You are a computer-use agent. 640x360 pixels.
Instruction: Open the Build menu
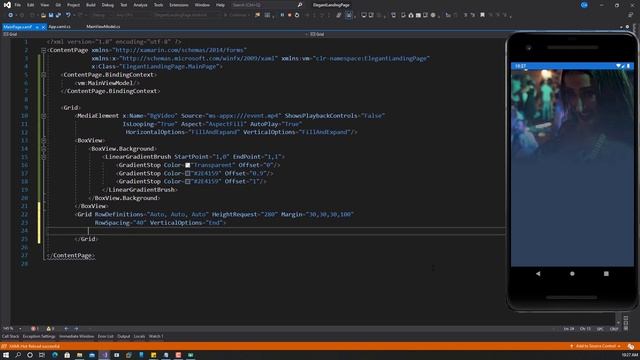pyautogui.click(x=91, y=5)
